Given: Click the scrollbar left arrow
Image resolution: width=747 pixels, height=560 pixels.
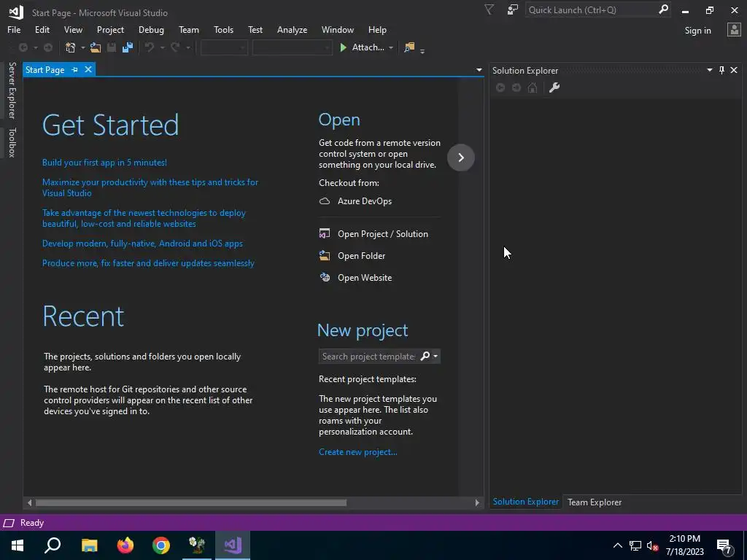Looking at the screenshot, I should (x=29, y=502).
